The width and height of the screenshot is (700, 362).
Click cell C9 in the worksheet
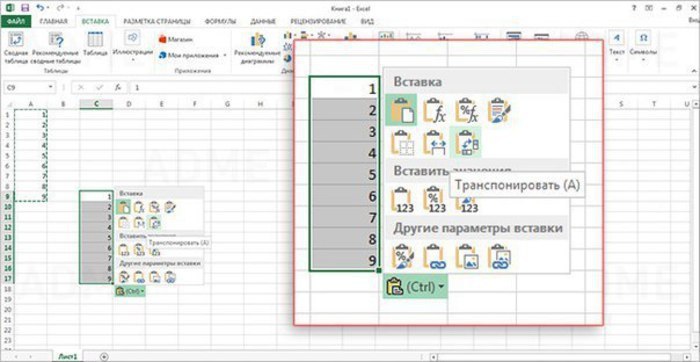pos(96,196)
